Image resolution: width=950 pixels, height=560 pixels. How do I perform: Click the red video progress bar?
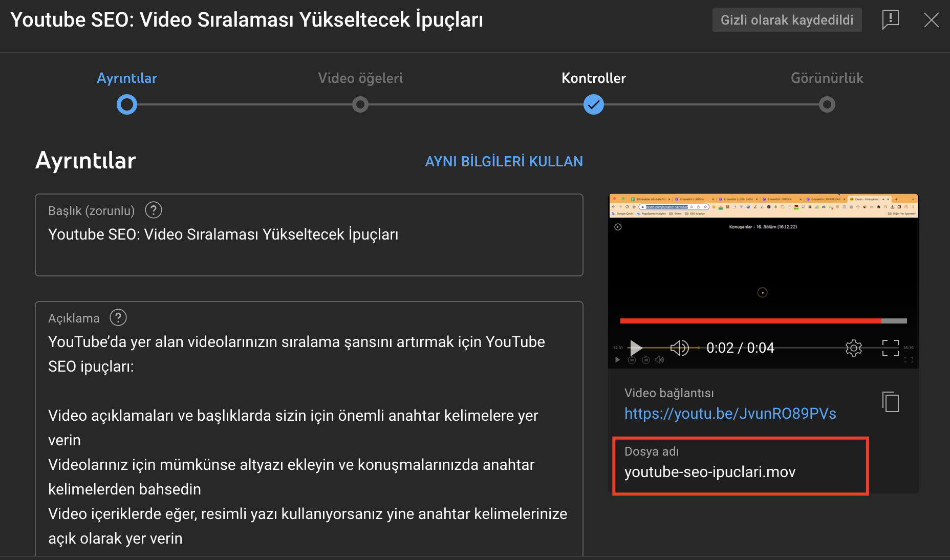(763, 321)
